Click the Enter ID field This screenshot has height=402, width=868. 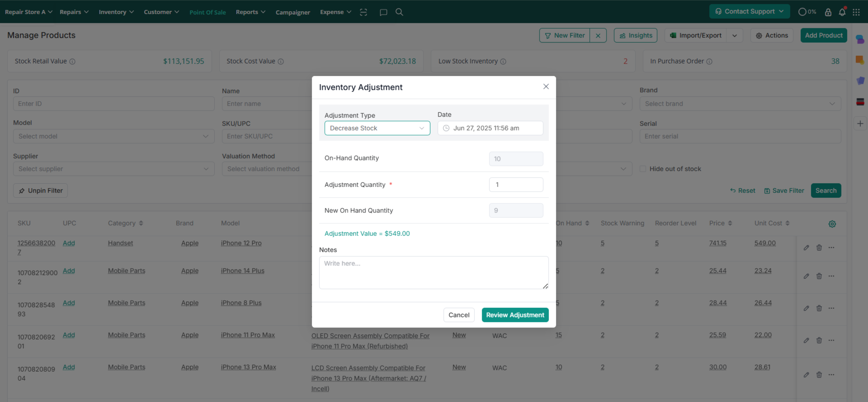coord(114,104)
